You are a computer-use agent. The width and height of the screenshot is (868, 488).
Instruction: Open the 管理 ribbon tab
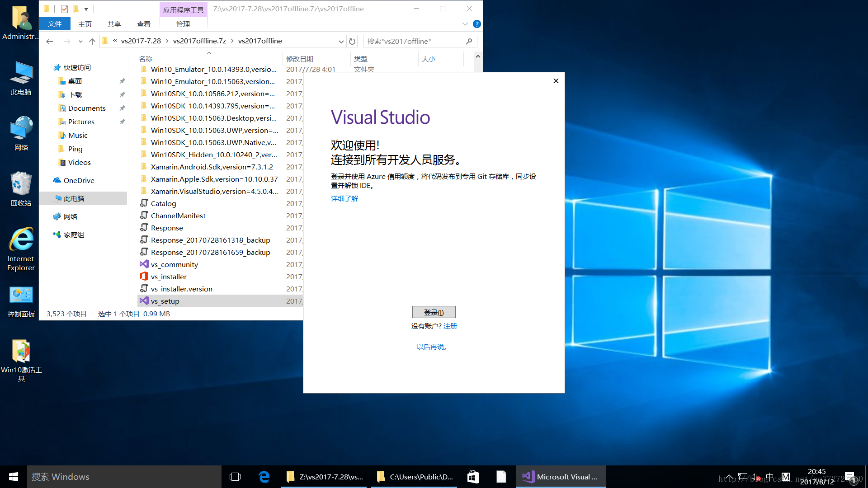pyautogui.click(x=183, y=24)
